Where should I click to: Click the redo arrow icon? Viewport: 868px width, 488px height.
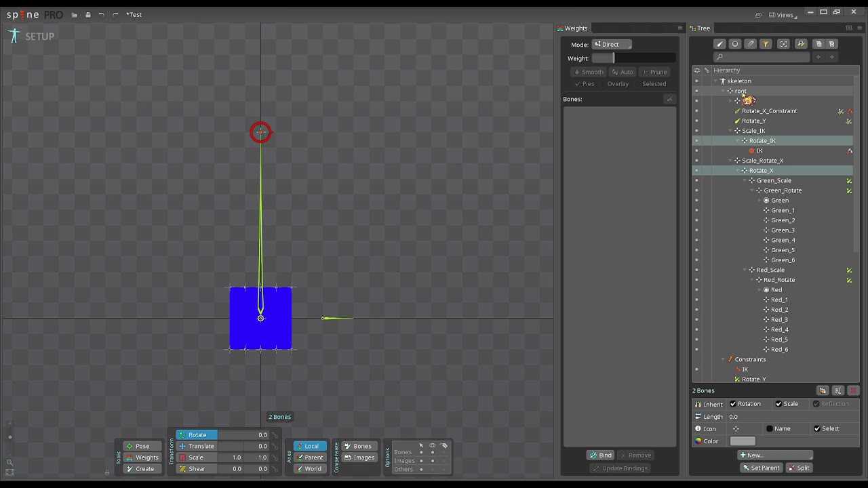point(115,15)
